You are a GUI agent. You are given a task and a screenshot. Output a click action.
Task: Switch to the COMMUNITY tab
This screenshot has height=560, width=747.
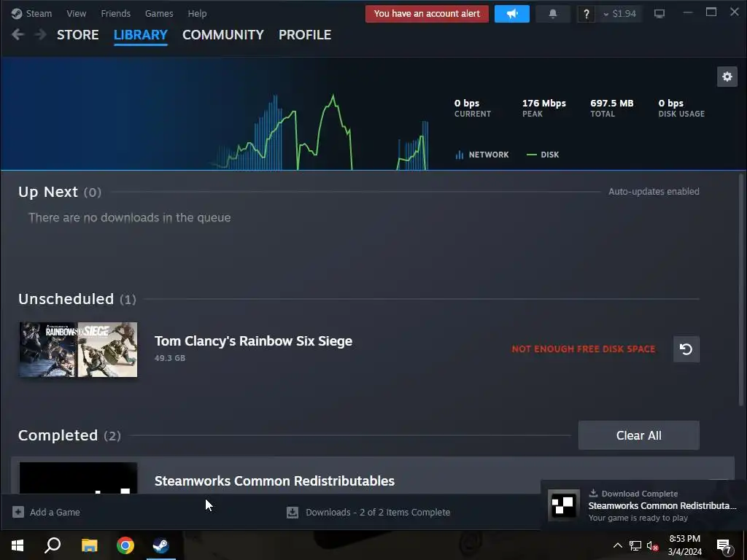tap(223, 35)
